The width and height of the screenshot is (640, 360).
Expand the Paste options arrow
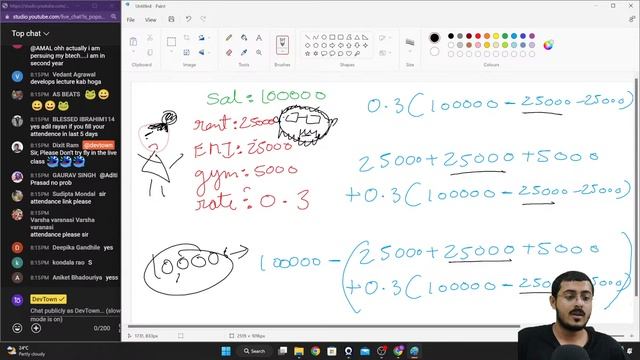[x=133, y=52]
